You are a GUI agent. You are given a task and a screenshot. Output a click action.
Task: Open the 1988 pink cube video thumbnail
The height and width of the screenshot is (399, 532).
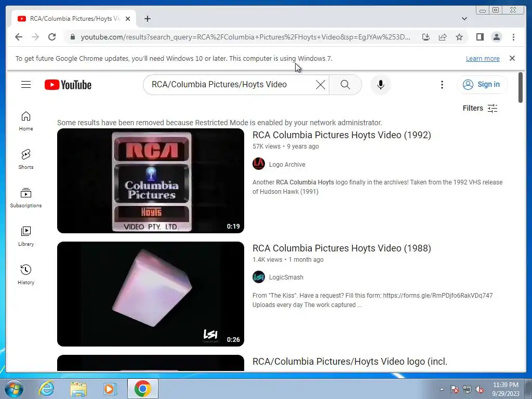point(151,294)
